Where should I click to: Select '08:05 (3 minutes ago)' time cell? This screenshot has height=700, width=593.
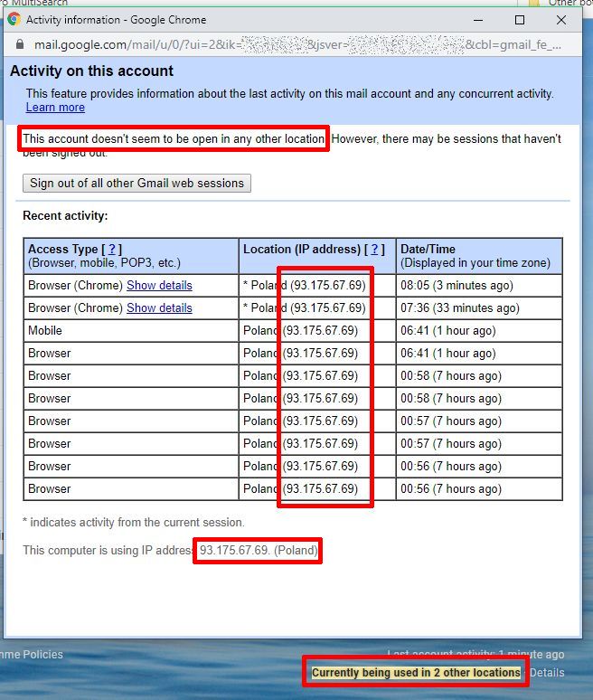[x=479, y=285]
